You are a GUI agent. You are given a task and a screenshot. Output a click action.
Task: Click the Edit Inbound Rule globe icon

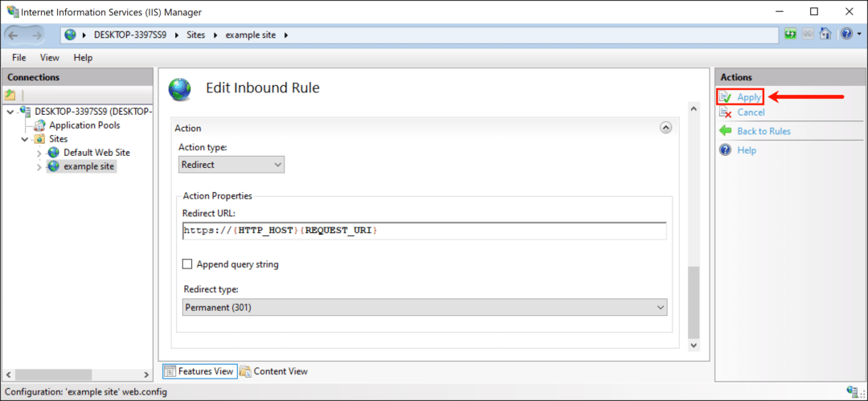click(179, 88)
